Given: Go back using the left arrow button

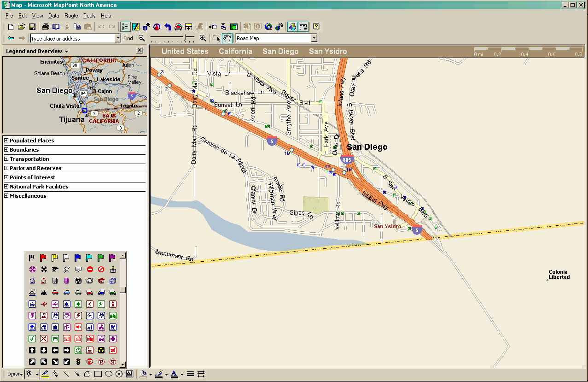Looking at the screenshot, I should (11, 38).
